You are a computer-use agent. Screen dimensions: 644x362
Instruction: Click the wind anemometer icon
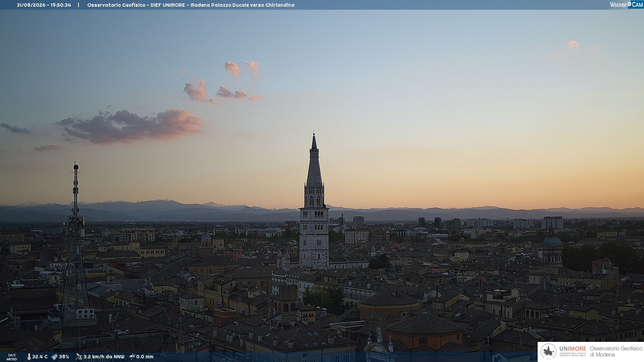click(79, 357)
